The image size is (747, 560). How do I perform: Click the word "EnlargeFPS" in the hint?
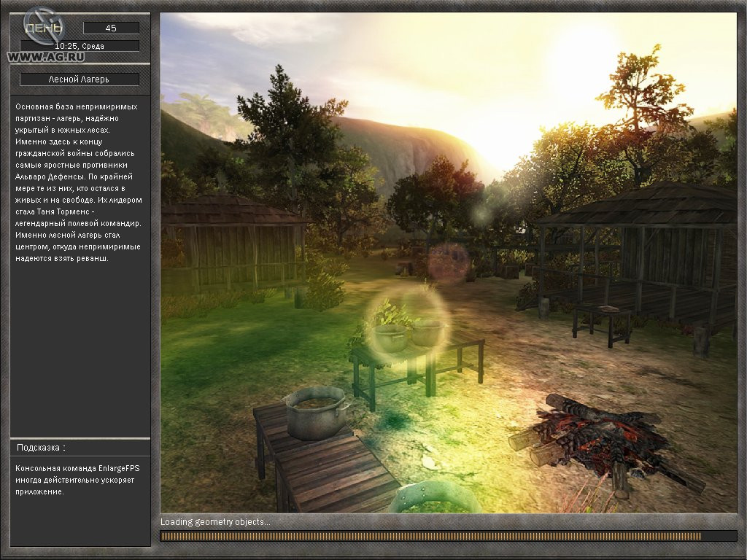tap(119, 468)
